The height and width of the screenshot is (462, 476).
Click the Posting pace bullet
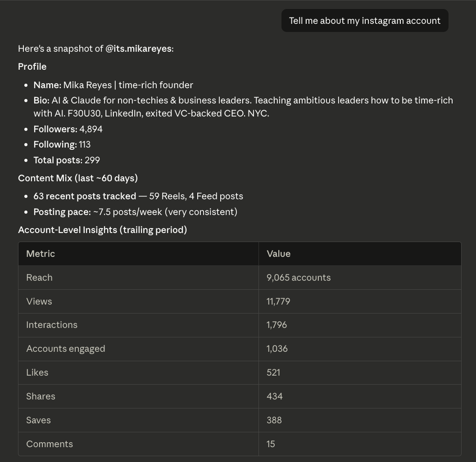[x=136, y=212]
